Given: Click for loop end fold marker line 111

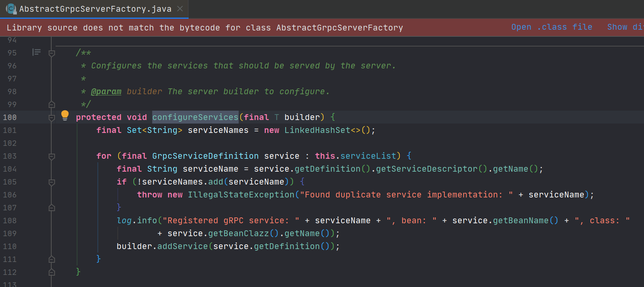Looking at the screenshot, I should [x=52, y=259].
